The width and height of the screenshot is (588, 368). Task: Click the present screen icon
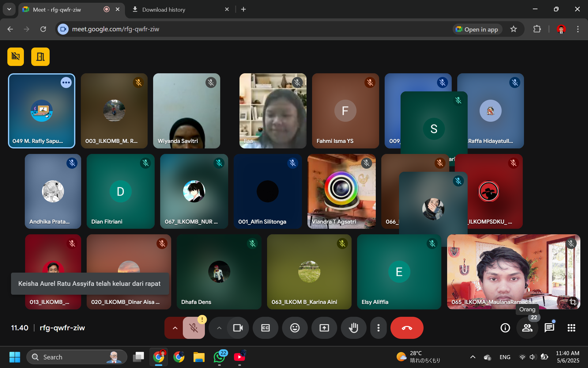(x=324, y=328)
